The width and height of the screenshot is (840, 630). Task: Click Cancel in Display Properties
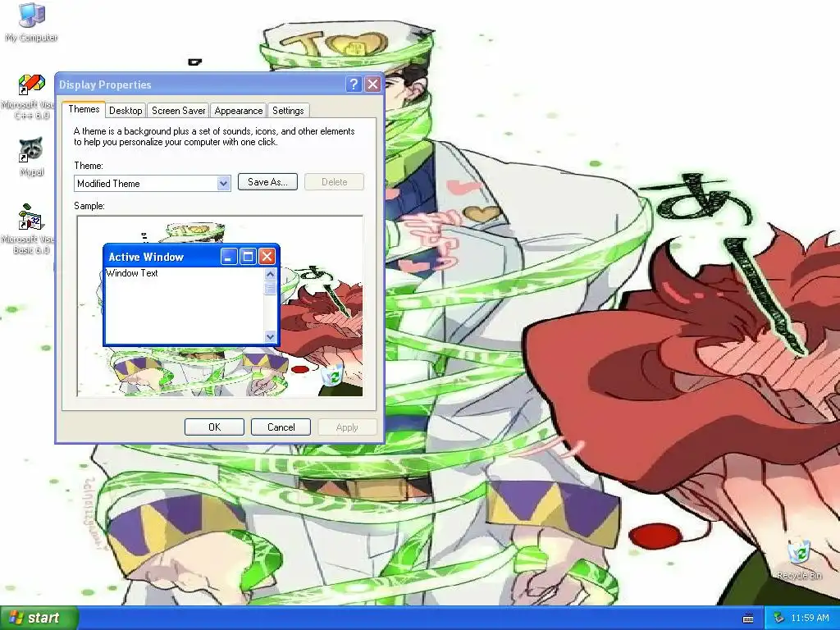[x=281, y=427]
